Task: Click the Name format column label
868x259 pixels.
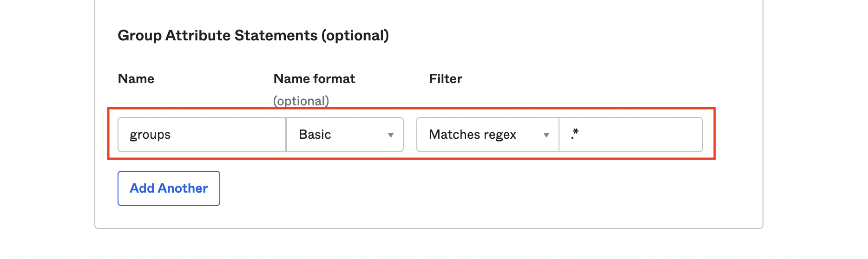Action: [x=314, y=79]
